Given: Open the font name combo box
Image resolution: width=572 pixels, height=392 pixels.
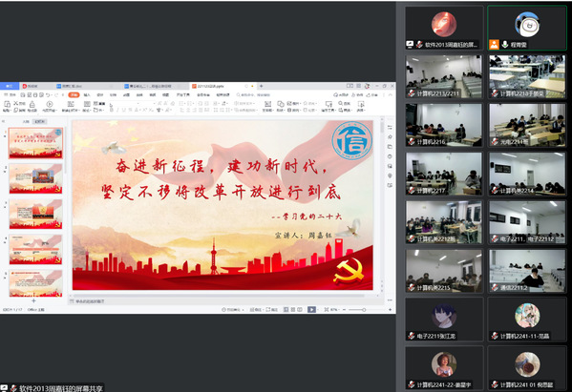Looking at the screenshot, I should 124,103.
